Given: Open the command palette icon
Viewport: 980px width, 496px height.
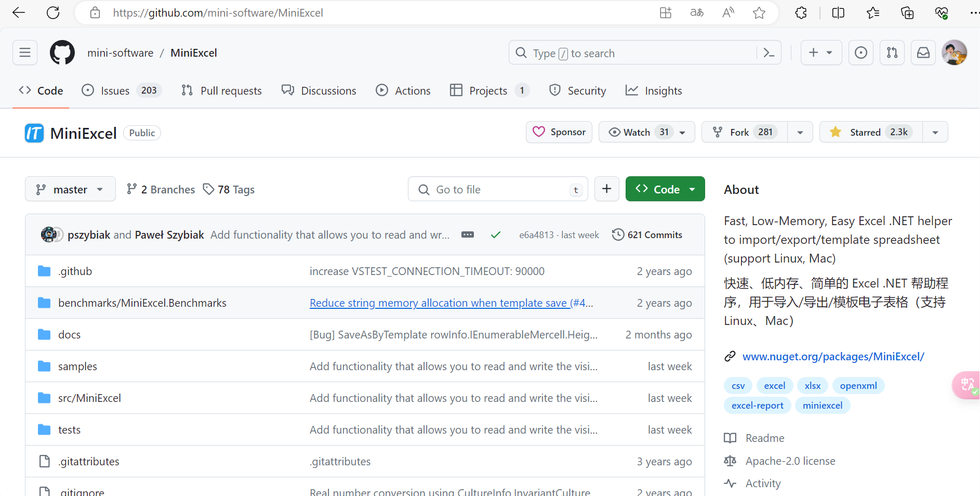Looking at the screenshot, I should coord(769,53).
